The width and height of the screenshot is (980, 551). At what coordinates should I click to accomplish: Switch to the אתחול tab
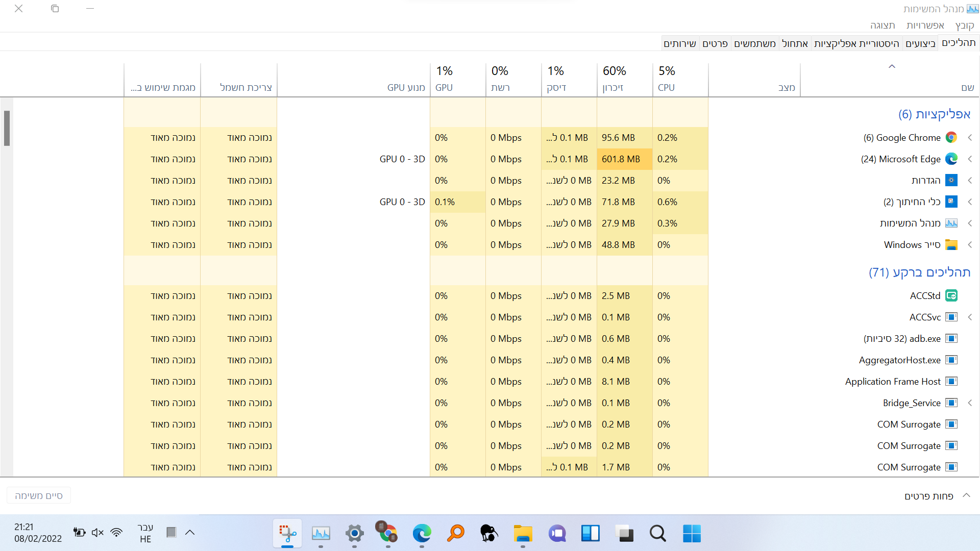[x=795, y=44]
